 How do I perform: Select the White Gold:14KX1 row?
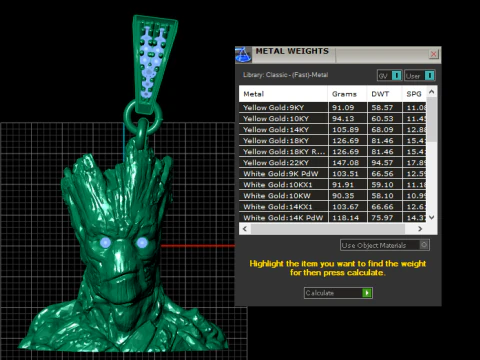tap(333, 206)
